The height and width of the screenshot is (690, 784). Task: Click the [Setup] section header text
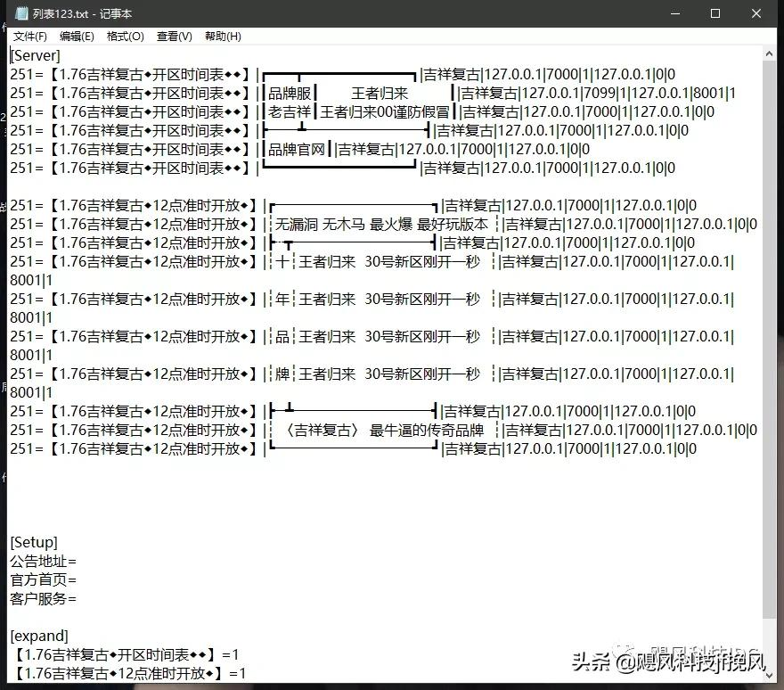point(34,542)
